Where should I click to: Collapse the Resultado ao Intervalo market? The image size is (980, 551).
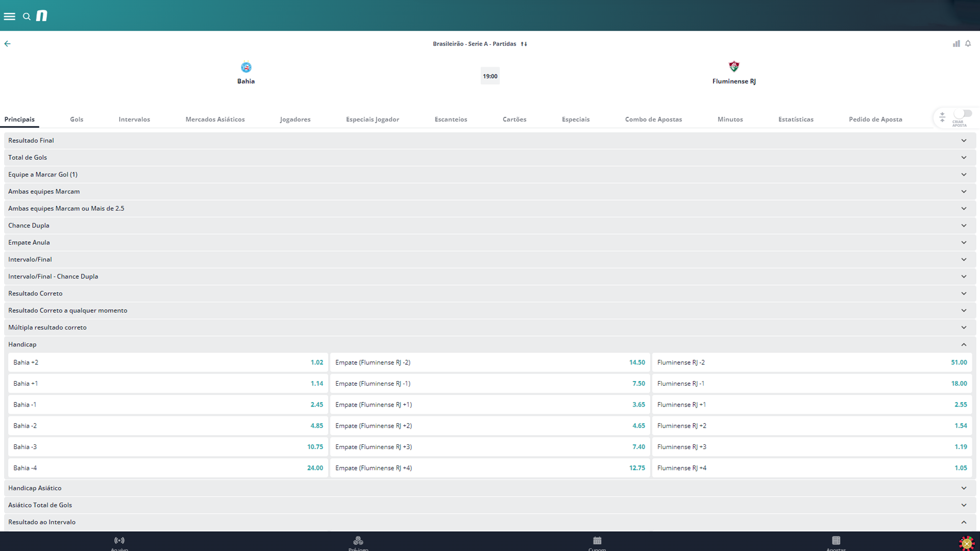click(490, 522)
